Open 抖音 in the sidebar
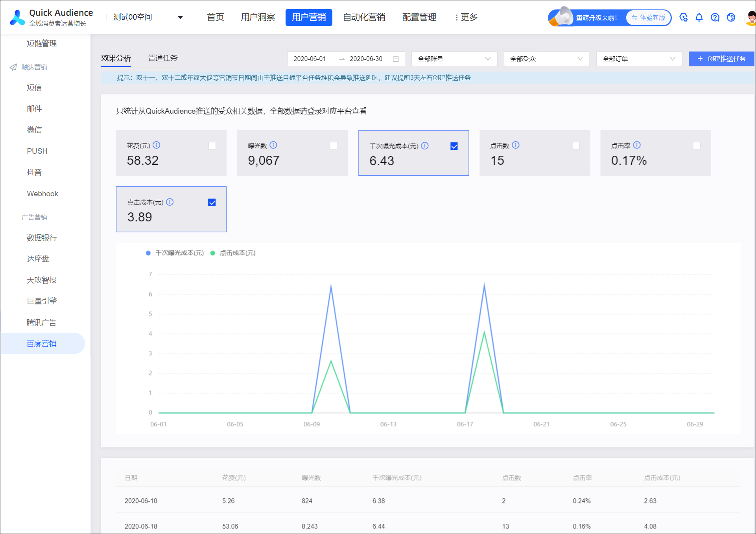Viewport: 756px width, 534px height. point(34,173)
